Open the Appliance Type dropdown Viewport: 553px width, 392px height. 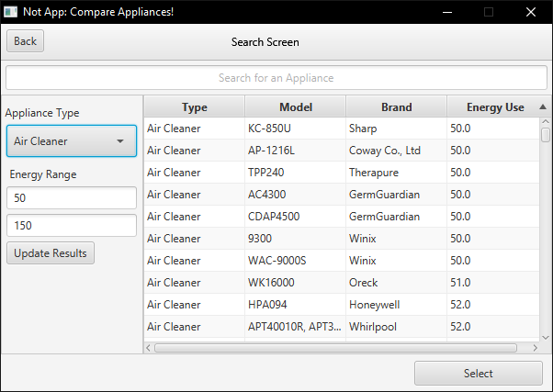coord(72,141)
